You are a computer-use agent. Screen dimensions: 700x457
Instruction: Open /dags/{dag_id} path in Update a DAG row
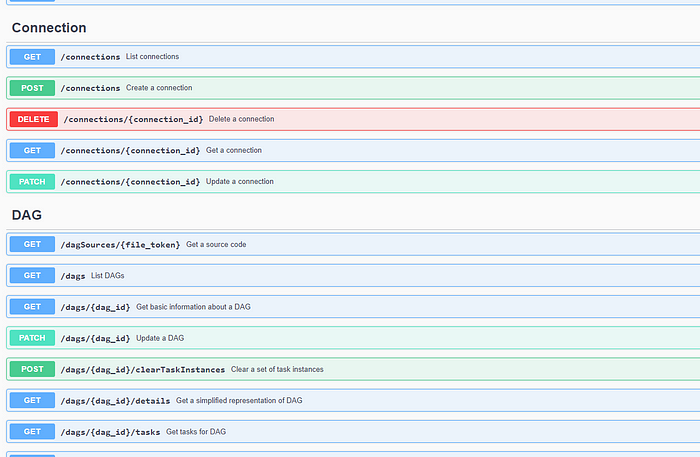coord(96,338)
